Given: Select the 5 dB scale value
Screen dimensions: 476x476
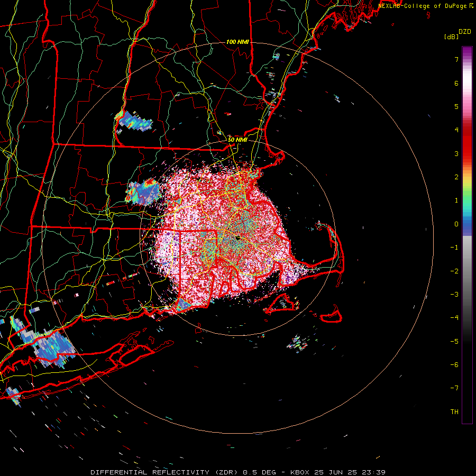Looking at the screenshot, I should tap(456, 106).
